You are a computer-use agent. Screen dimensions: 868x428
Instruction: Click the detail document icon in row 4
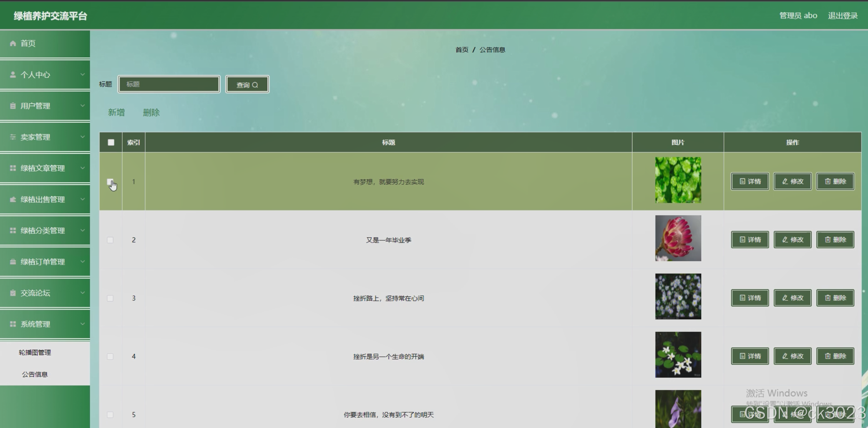tap(742, 356)
